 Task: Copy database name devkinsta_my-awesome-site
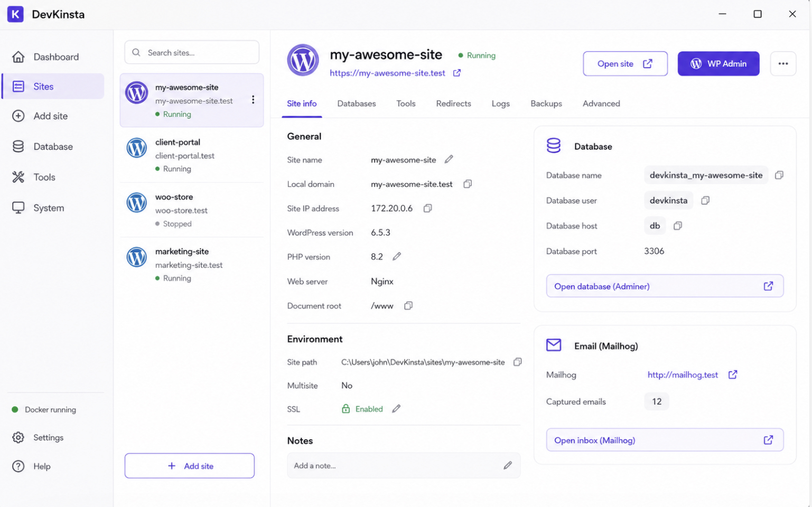point(779,175)
